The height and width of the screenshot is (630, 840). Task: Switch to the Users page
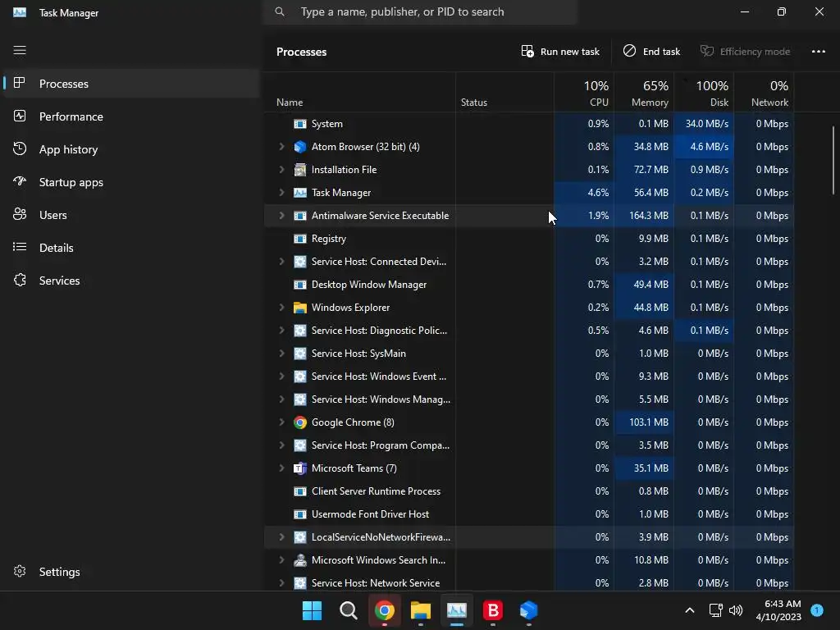pyautogui.click(x=130, y=214)
